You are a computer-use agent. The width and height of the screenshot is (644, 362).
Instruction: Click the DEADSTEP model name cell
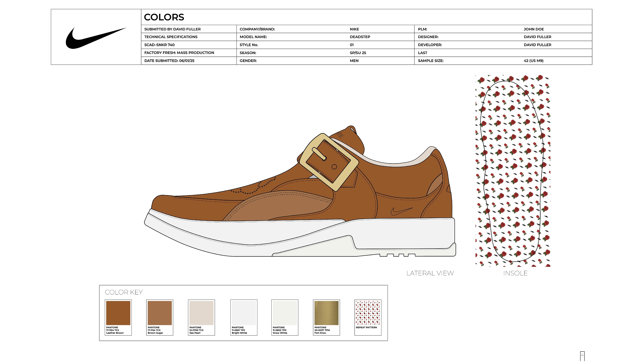click(x=360, y=37)
